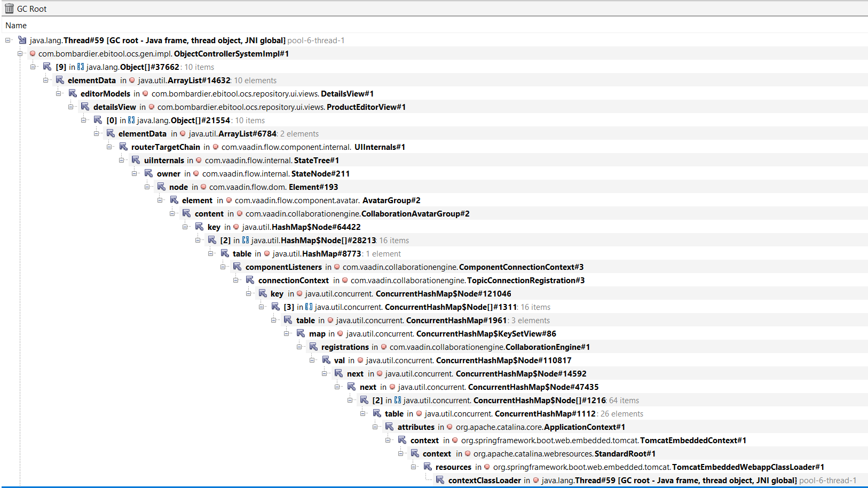The width and height of the screenshot is (868, 488).
Task: Click the array icon before HashMap$Node[]#28213
Action: [x=246, y=240]
